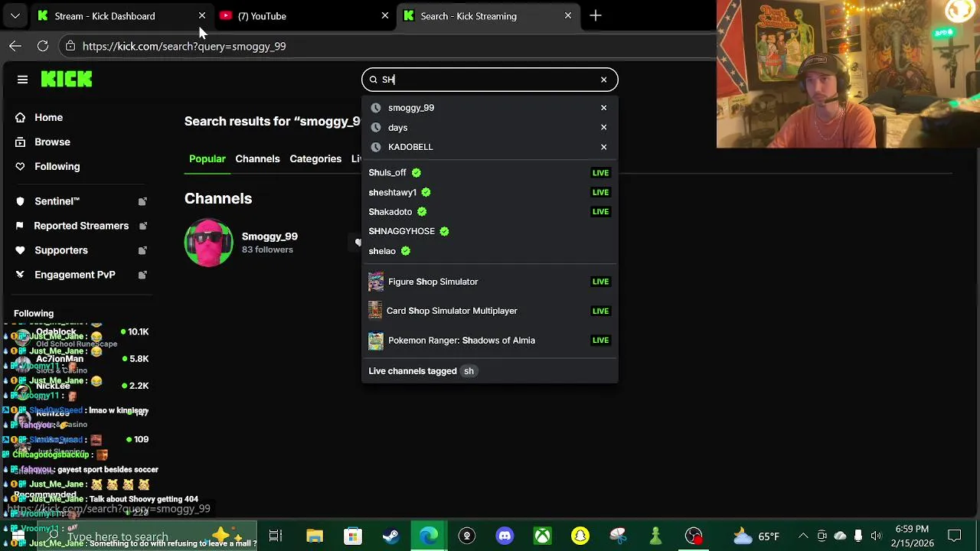Open Windows Task View
The image size is (980, 551).
pyautogui.click(x=276, y=536)
